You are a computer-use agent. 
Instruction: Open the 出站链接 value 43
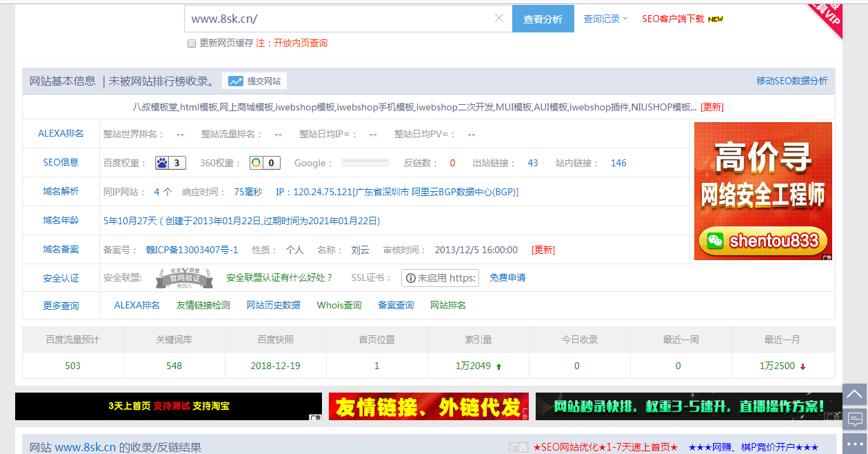(533, 163)
